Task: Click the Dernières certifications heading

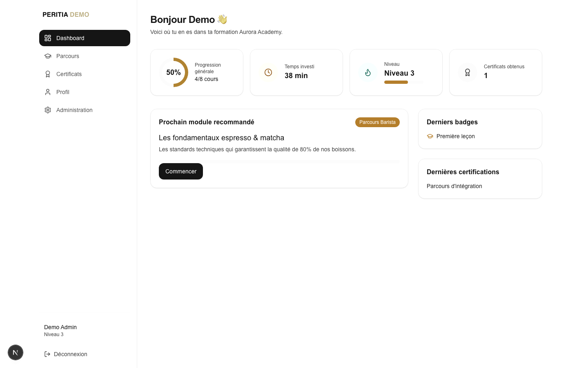Action: click(463, 172)
